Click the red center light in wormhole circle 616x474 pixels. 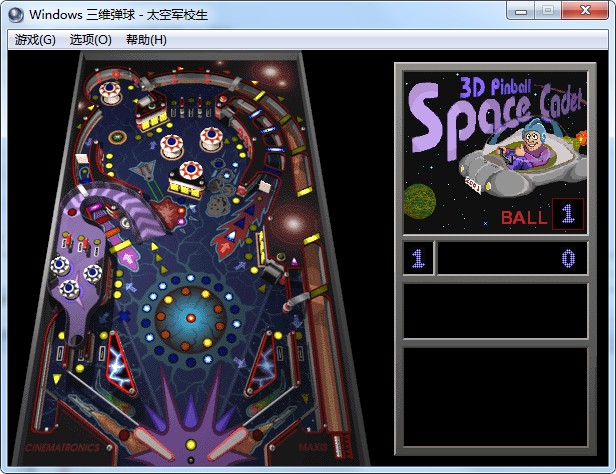pyautogui.click(x=191, y=317)
